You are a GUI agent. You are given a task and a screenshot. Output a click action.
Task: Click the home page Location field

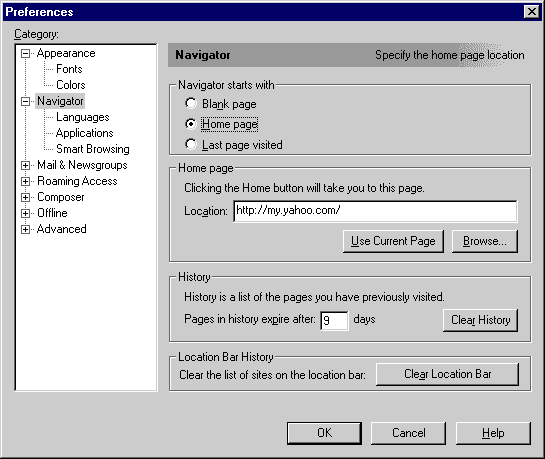click(375, 211)
